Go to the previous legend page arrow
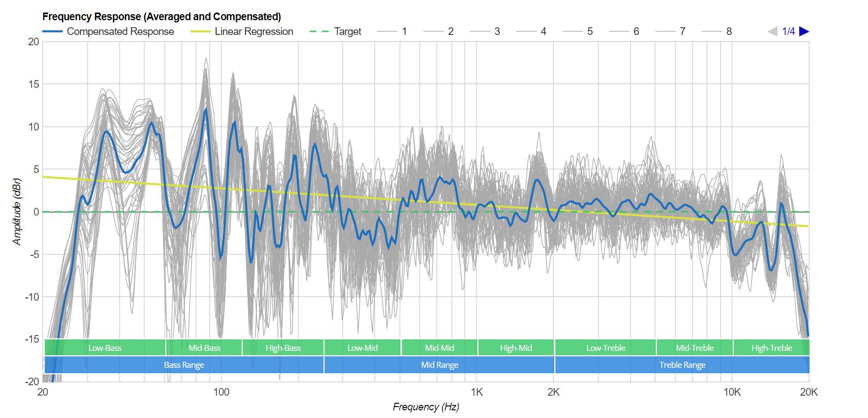 [x=773, y=31]
